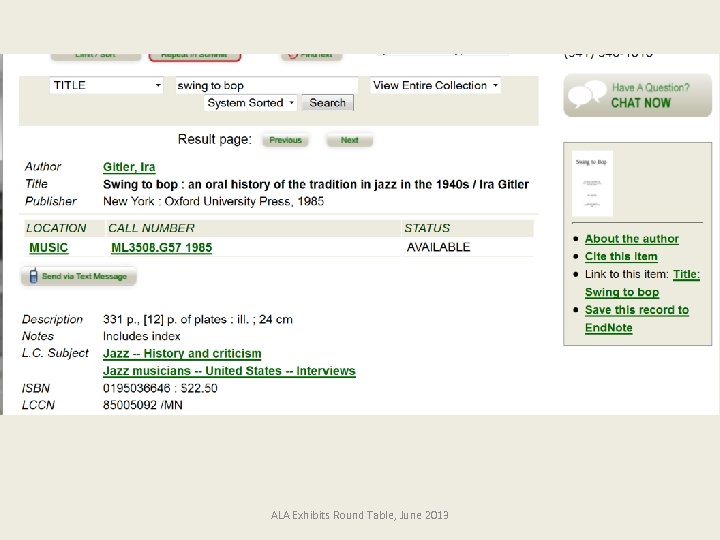Open the System Sorted dropdown
Screen dimensions: 720x540
250,103
